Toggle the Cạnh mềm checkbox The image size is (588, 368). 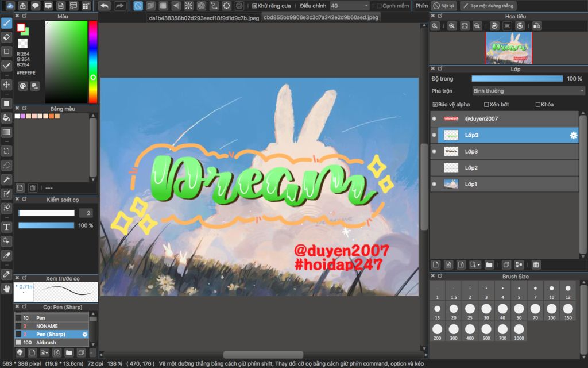coord(379,6)
